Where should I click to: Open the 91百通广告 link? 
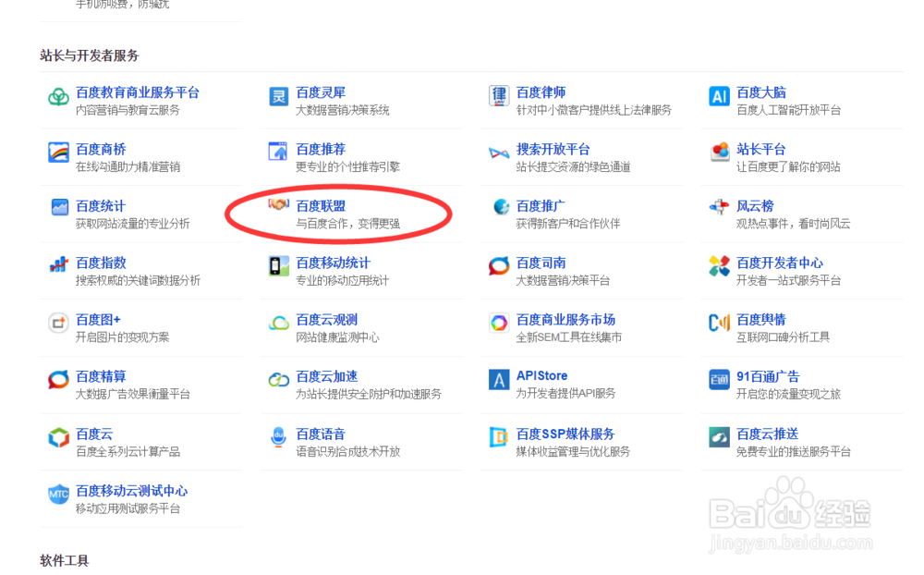pyautogui.click(x=768, y=376)
